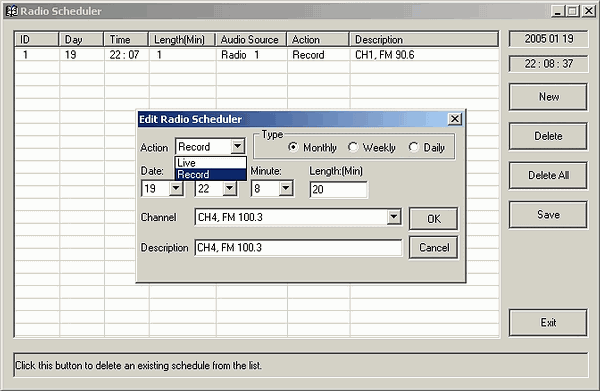Click the Radio Scheduler title bar app icon

coord(12,11)
